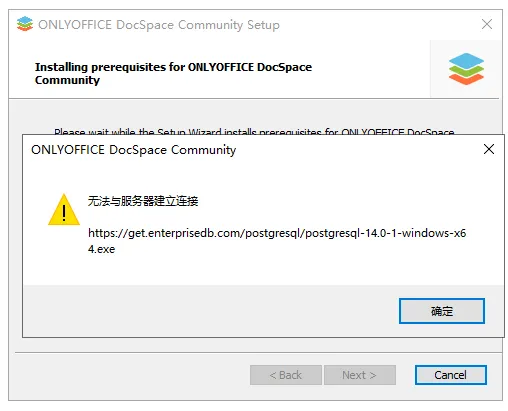Click the yellow warning triangle icon
Image resolution: width=508 pixels, height=411 pixels.
pos(64,210)
